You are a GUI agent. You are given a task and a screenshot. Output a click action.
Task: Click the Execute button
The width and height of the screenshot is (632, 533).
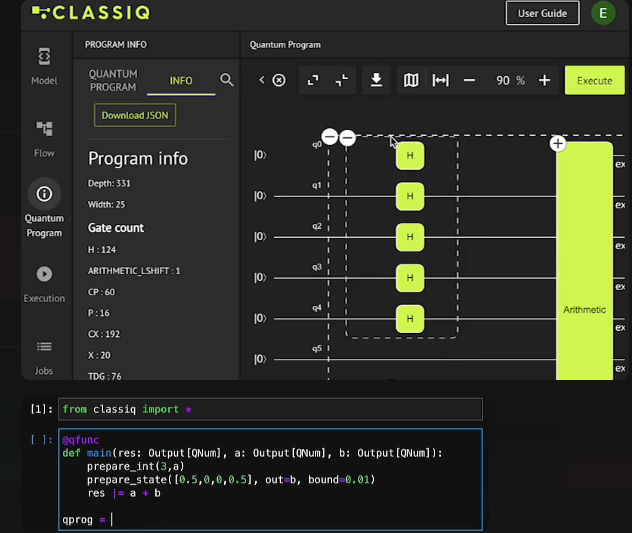595,81
